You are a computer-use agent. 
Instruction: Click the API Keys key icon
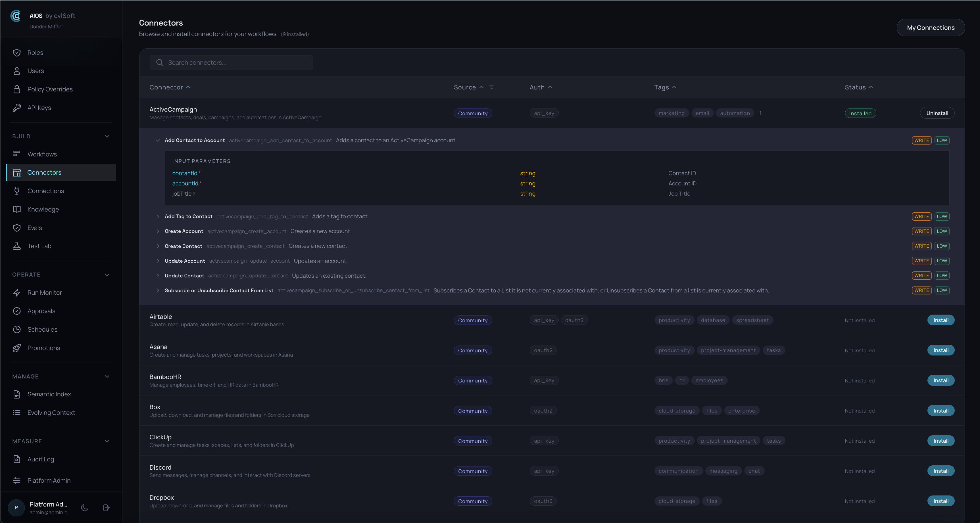[17, 107]
